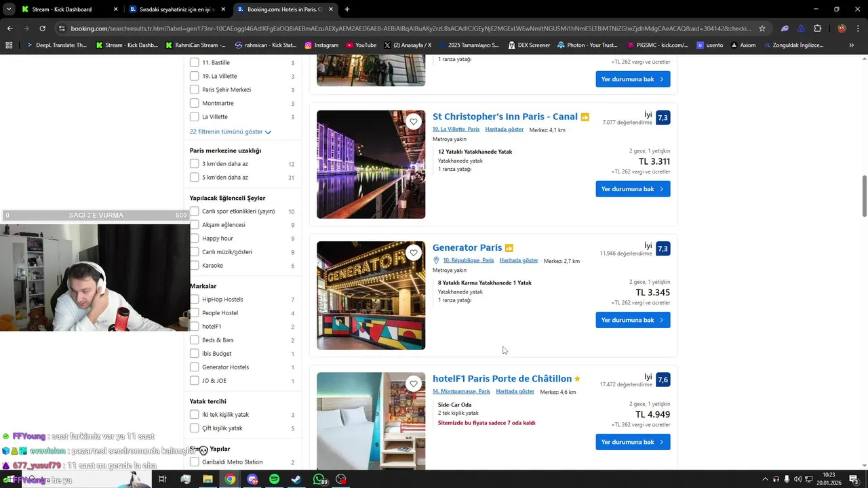Open Haritada göster for 19. La Villette

(x=504, y=129)
